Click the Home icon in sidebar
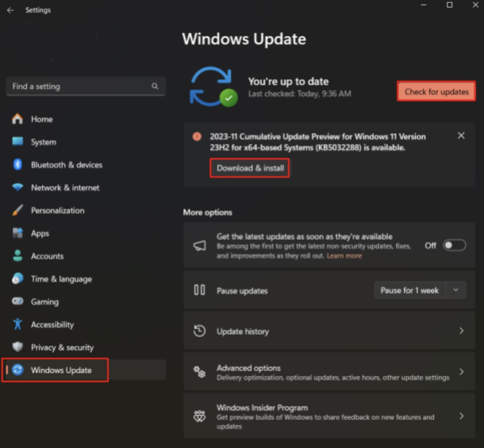The image size is (484, 448). click(x=17, y=119)
